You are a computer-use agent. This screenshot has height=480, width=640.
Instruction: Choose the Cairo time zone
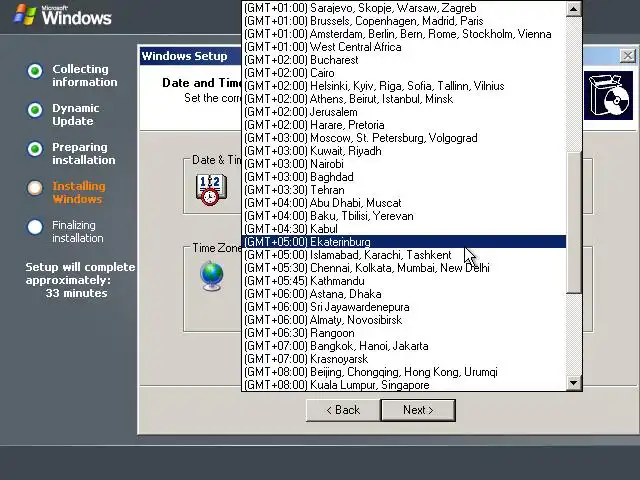tap(404, 73)
